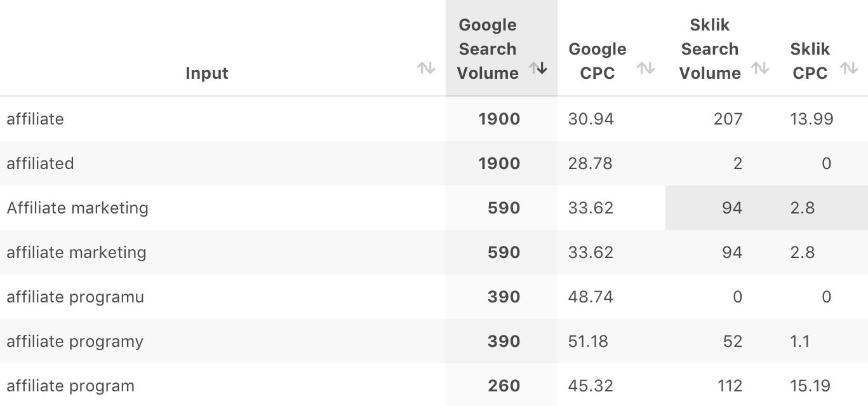Select the 'affiliated' keyword row

[x=434, y=163]
